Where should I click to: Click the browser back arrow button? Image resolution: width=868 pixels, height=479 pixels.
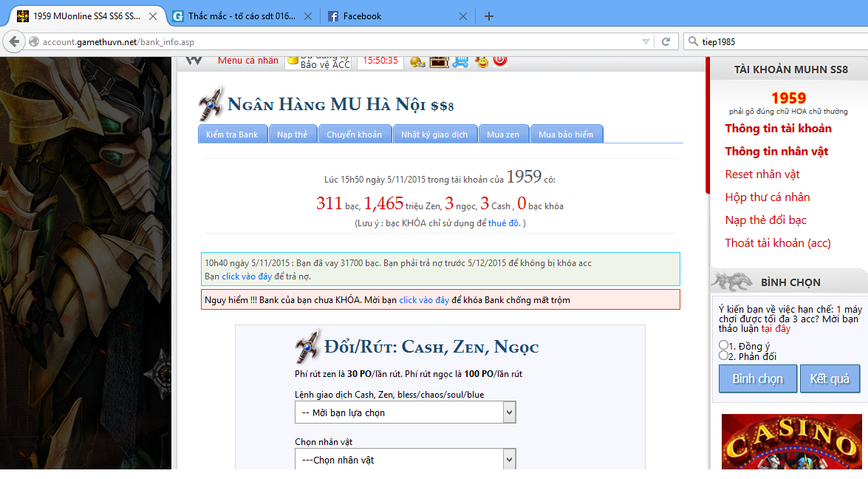[14, 41]
